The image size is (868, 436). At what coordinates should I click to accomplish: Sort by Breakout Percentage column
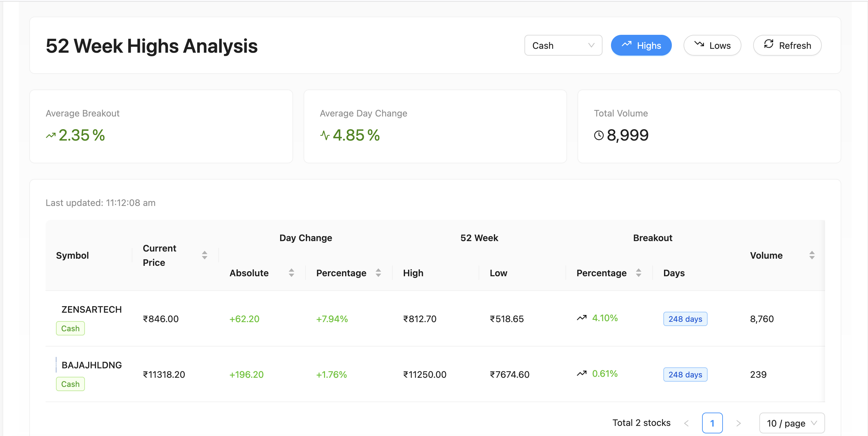click(639, 273)
